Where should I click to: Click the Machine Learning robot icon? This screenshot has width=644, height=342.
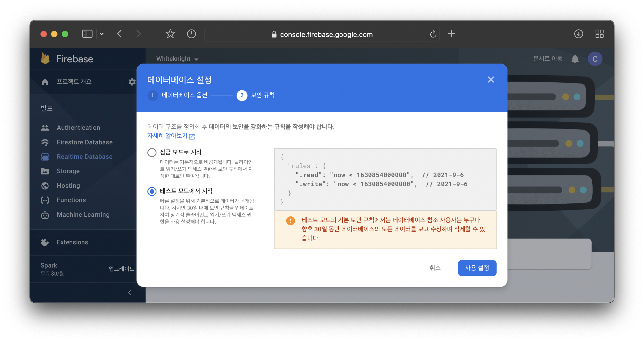(x=45, y=215)
